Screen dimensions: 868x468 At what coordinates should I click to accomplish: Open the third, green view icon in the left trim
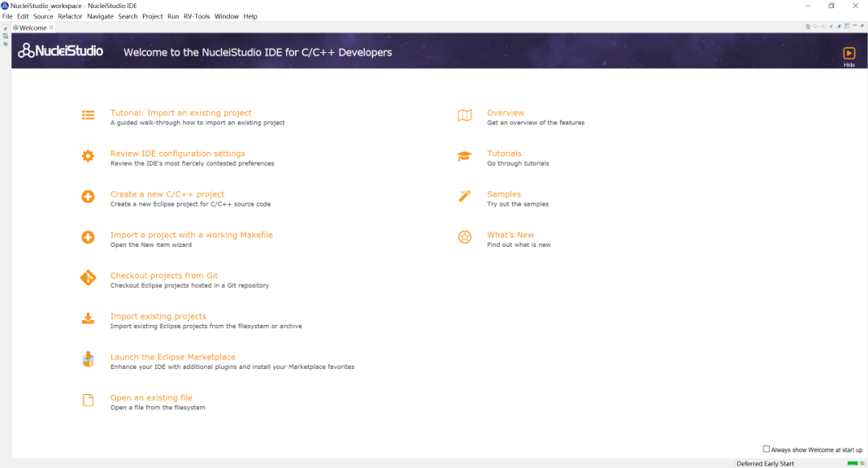(x=6, y=43)
